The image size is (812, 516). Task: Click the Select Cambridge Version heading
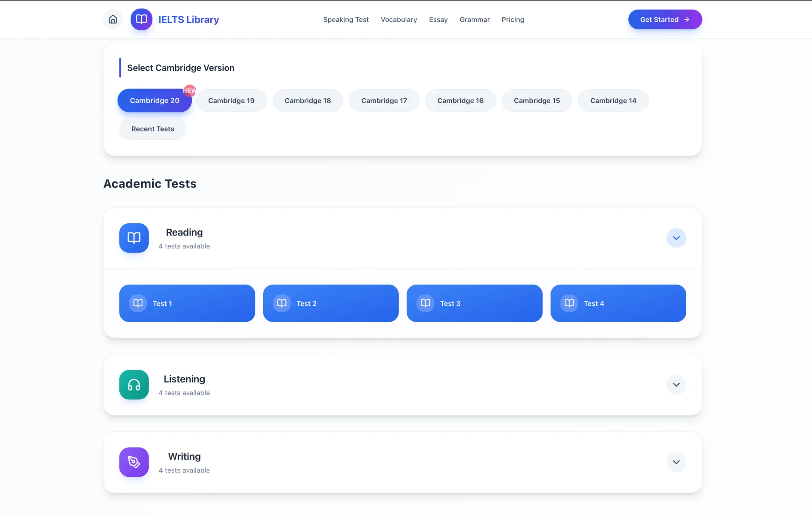click(181, 68)
